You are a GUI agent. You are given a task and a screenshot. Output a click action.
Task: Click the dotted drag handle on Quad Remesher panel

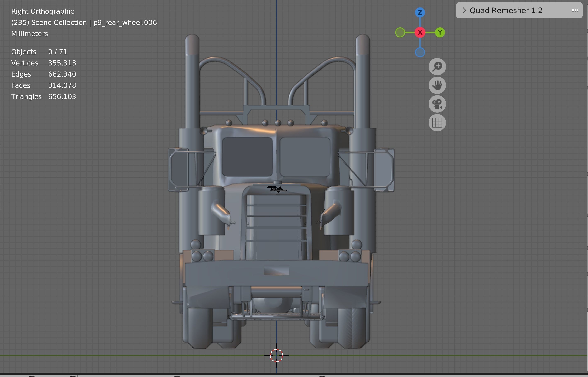pos(574,10)
